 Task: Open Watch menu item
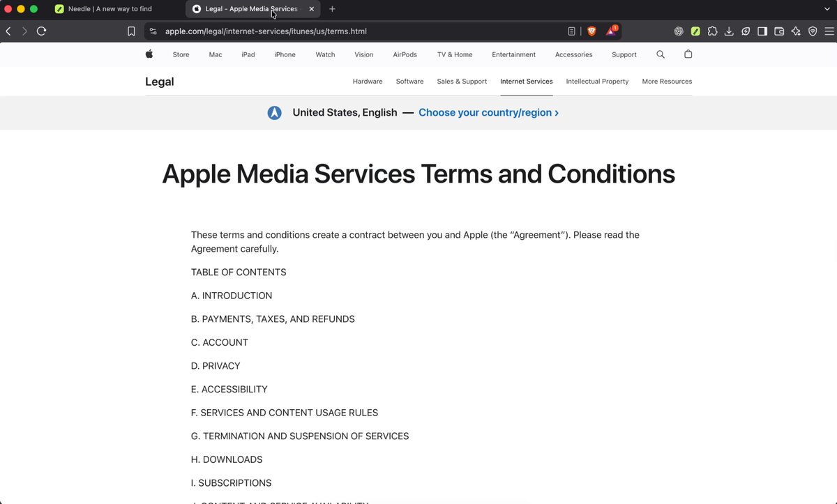(325, 54)
